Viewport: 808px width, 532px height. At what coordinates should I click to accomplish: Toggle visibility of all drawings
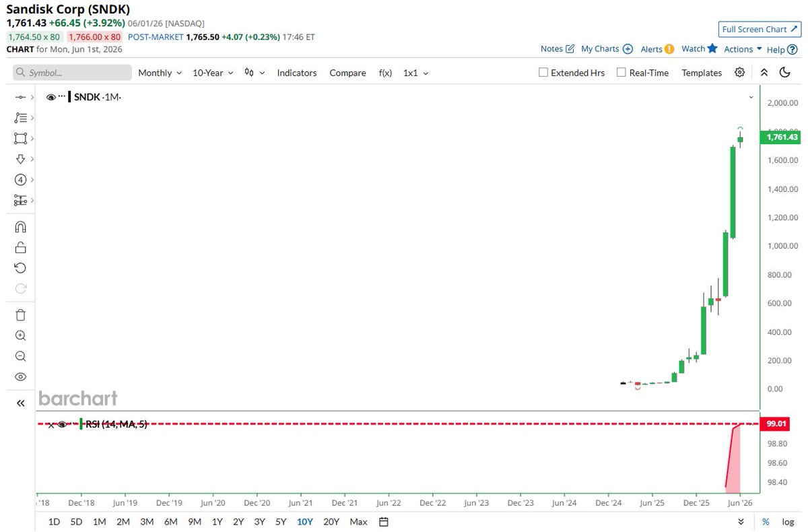[x=20, y=377]
